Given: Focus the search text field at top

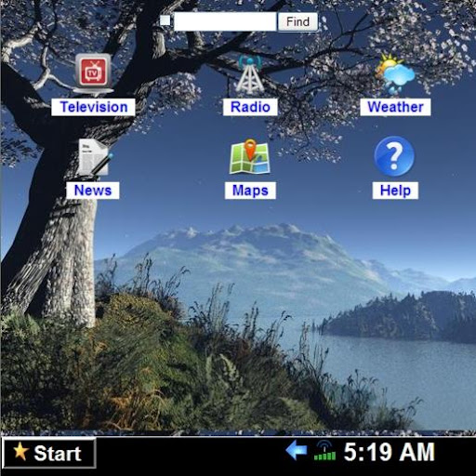Looking at the screenshot, I should pos(225,21).
